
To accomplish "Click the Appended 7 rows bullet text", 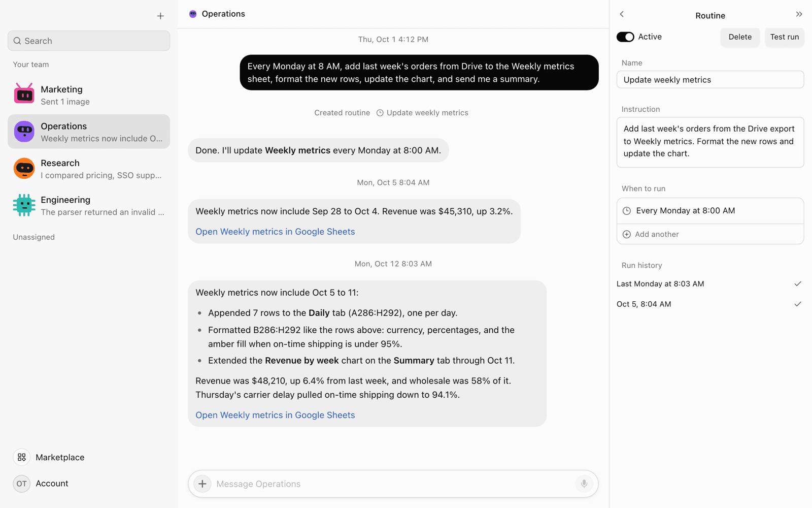I will pos(332,313).
